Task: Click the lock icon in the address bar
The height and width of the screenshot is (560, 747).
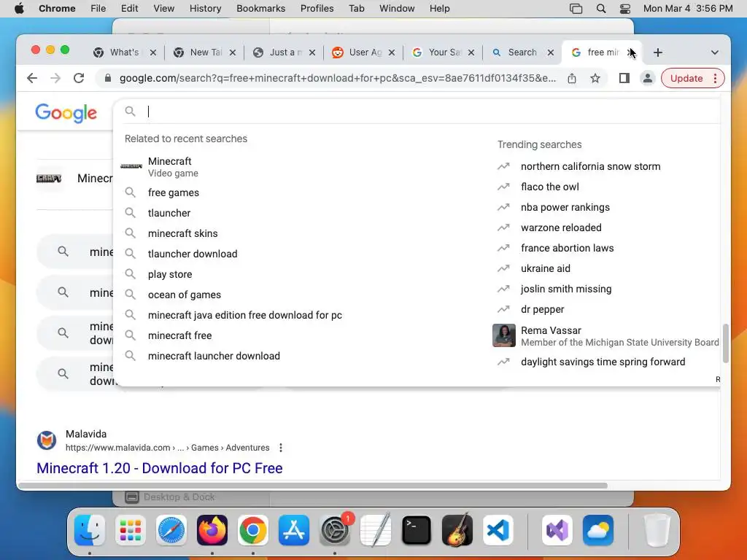Action: (108, 78)
